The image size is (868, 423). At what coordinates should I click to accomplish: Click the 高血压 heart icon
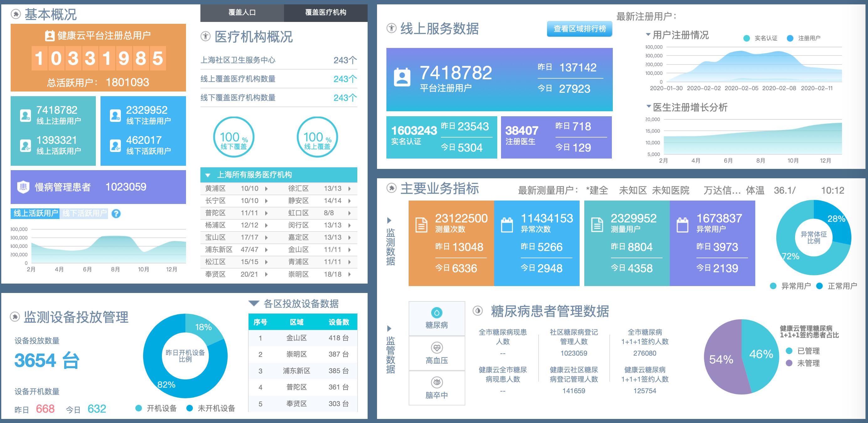click(437, 347)
